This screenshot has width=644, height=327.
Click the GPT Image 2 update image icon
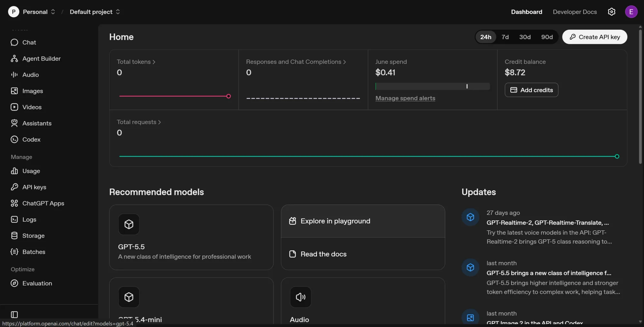470,318
